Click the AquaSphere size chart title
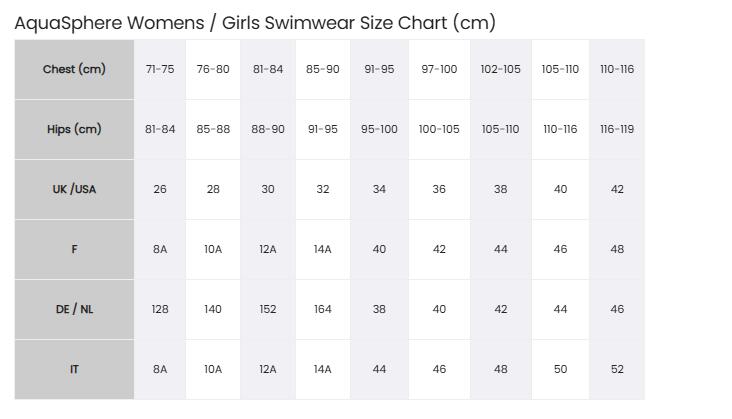 pos(255,23)
